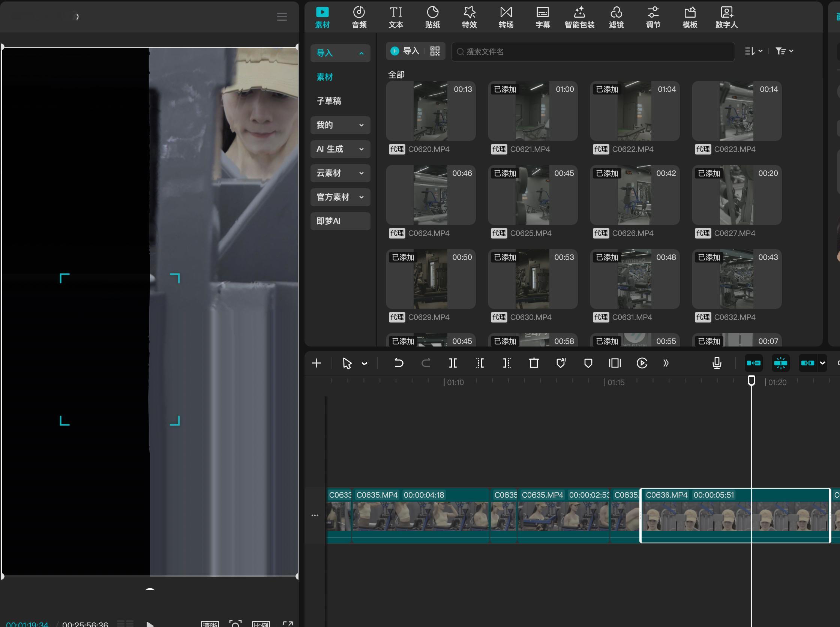
Task: Click the QR code import icon
Action: click(435, 51)
